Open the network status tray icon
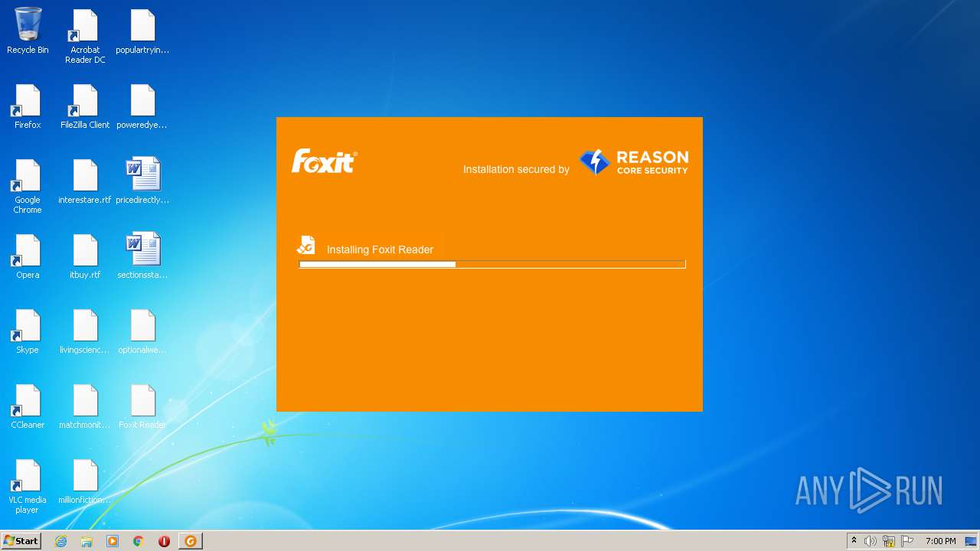Image resolution: width=980 pixels, height=551 pixels. (x=889, y=541)
